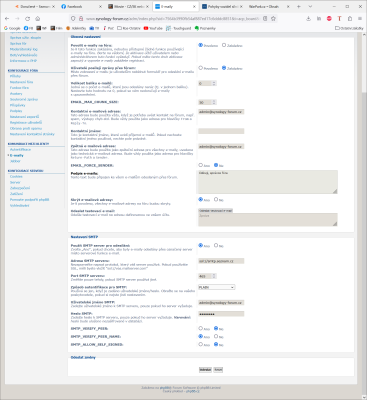Image resolution: width=367 pixels, height=400 pixels.
Task: Open Server settings in sidebar
Action: coord(15,182)
